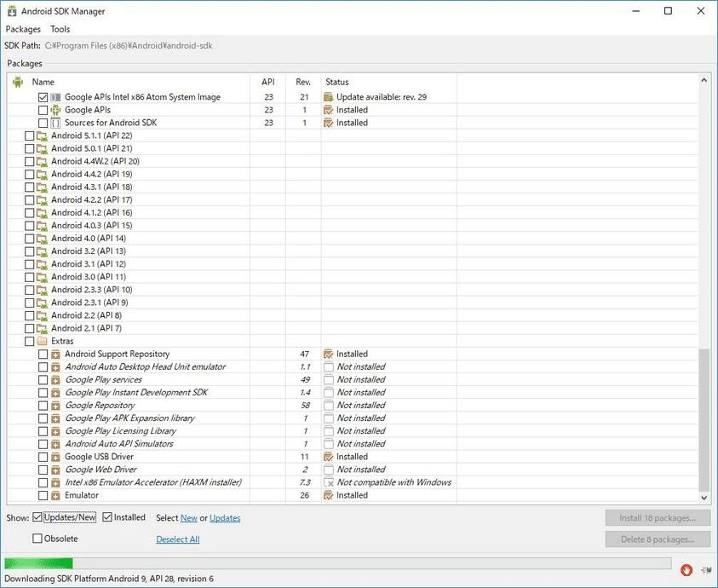Check the Google Play services checkbox
Image resolution: width=718 pixels, height=588 pixels.
point(43,379)
